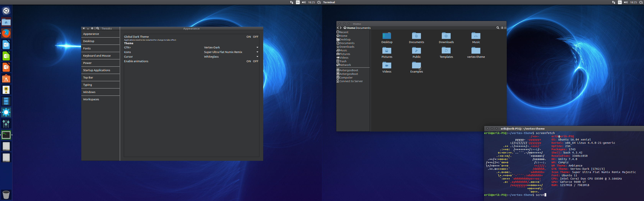Image resolution: width=644 pixels, height=201 pixels.
Task: Open the Rhythmbox speaker icon in dock
Action: pyautogui.click(x=6, y=90)
